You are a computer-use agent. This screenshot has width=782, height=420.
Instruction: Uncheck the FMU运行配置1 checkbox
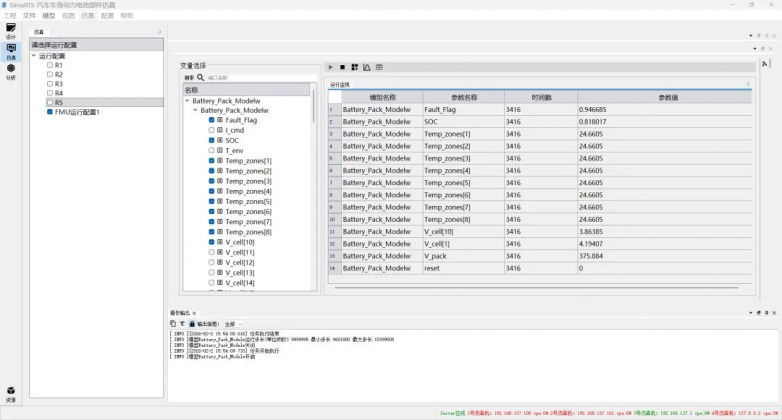point(49,112)
